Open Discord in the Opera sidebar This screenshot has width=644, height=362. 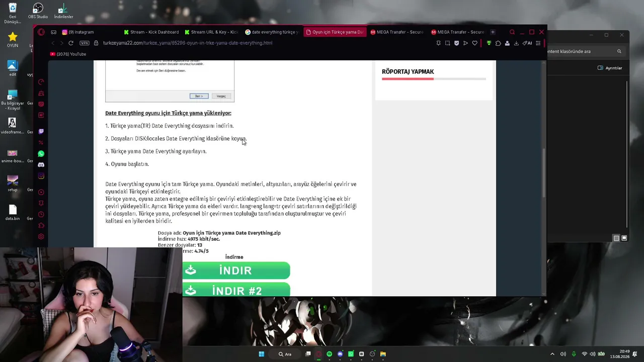[41, 165]
